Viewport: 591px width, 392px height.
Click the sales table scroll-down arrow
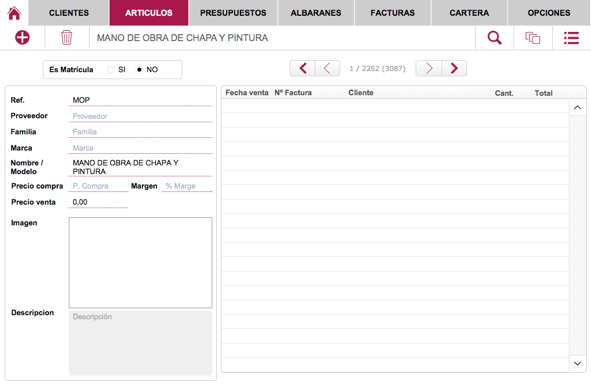tap(577, 363)
